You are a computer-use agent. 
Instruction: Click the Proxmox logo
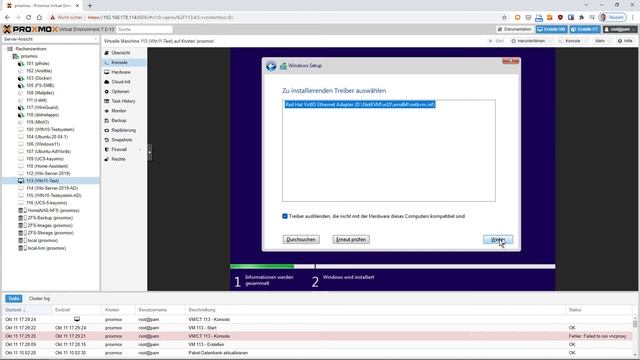31,29
